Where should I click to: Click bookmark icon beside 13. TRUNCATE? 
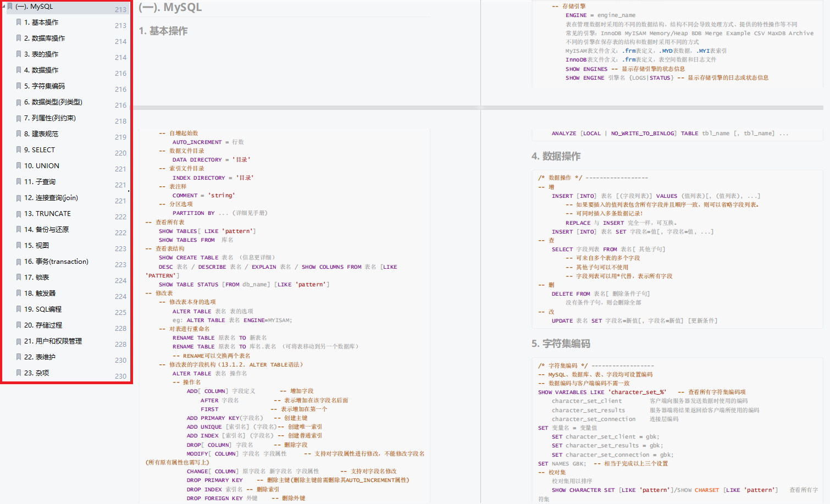tap(19, 214)
